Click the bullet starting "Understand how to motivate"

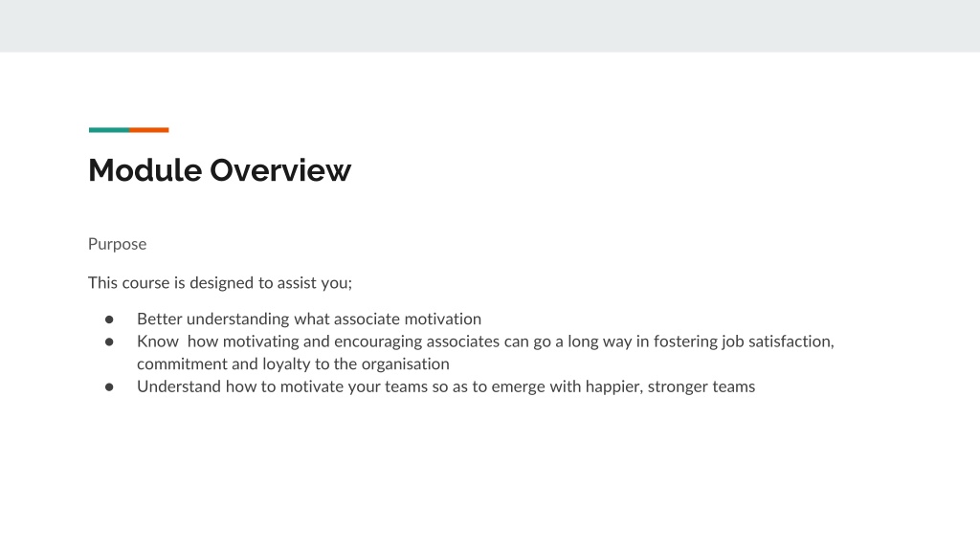click(x=446, y=386)
